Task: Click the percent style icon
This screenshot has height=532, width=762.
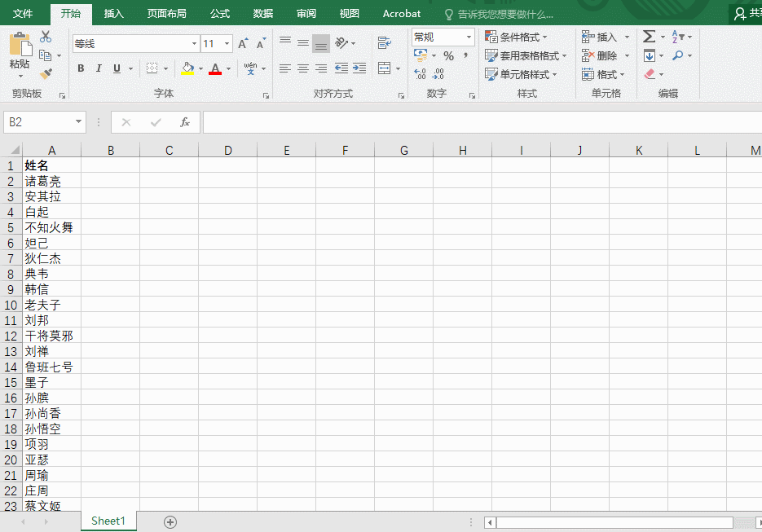Action: tap(448, 56)
